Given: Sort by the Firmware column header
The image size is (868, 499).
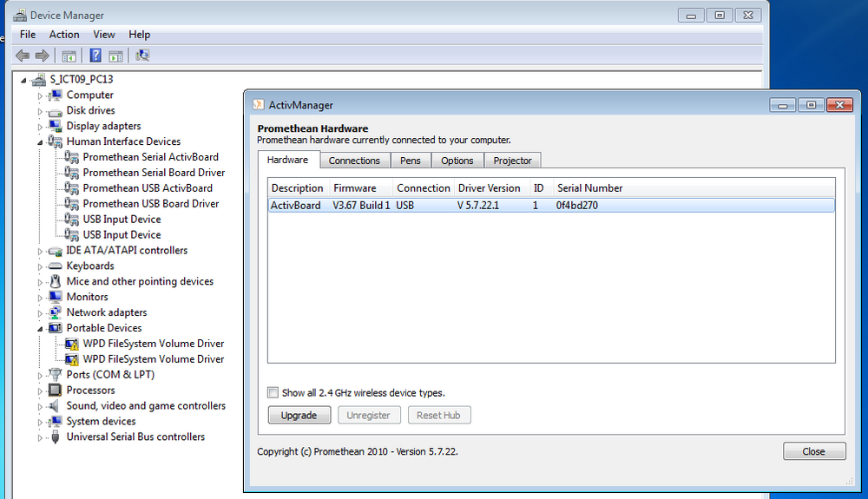Looking at the screenshot, I should [x=361, y=188].
